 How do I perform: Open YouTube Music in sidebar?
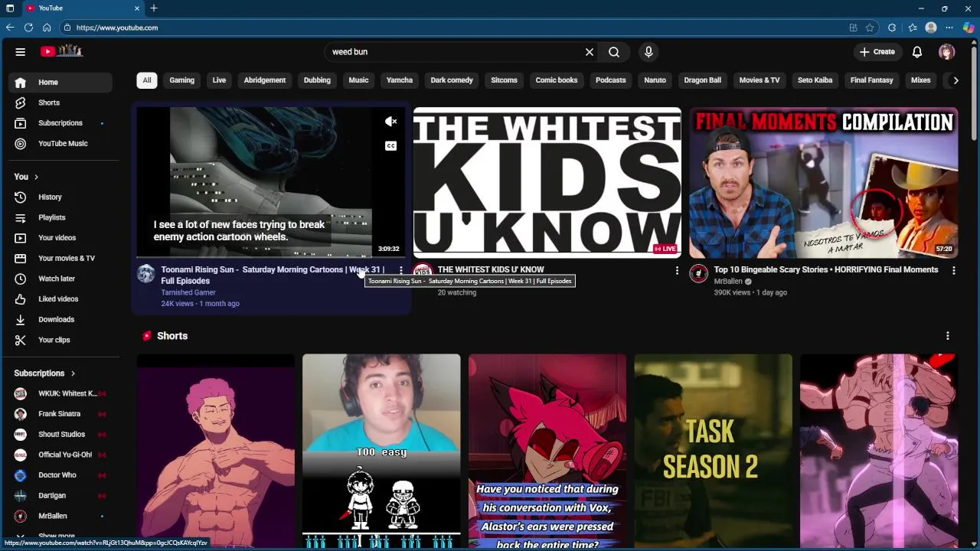pyautogui.click(x=60, y=143)
